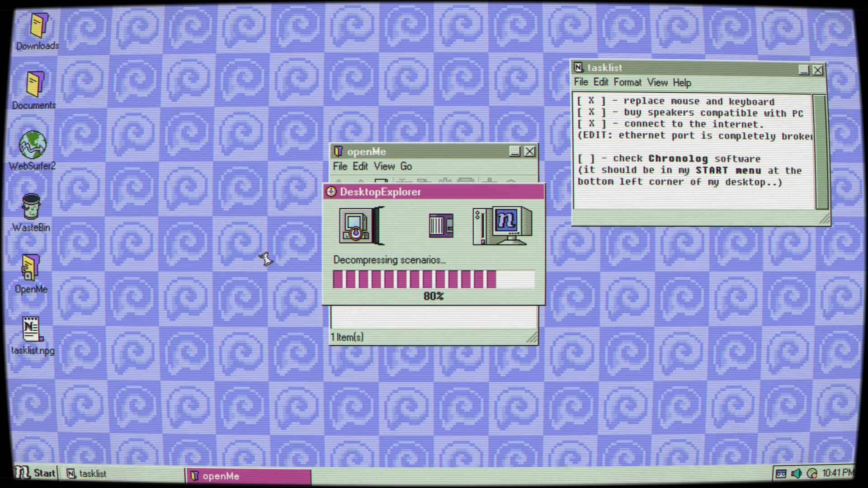Click the decompressing progress bar
The image size is (868, 488).
coord(434,279)
